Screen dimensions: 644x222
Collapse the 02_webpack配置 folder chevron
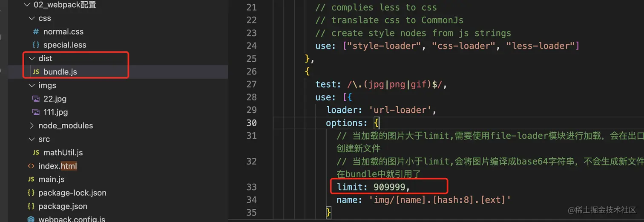tap(26, 5)
